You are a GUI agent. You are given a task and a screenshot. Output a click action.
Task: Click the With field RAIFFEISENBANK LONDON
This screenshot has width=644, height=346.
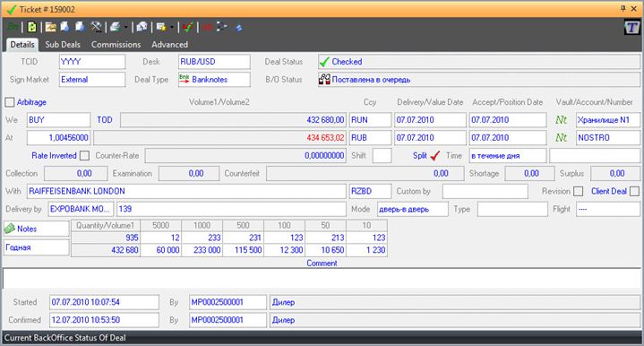(x=186, y=191)
